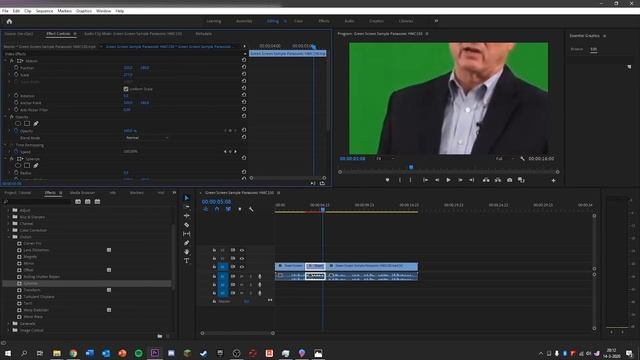Open comparison view in Program monitor

click(521, 180)
